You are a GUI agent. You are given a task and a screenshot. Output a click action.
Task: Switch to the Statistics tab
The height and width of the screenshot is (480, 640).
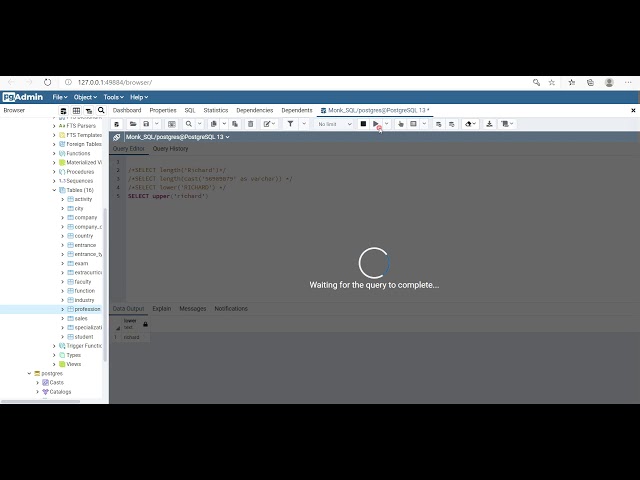click(216, 110)
